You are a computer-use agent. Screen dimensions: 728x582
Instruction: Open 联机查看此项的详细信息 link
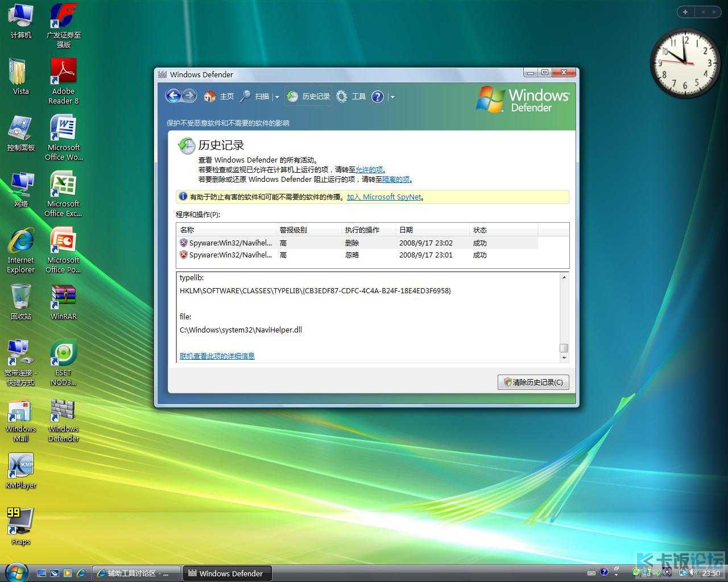tap(217, 356)
